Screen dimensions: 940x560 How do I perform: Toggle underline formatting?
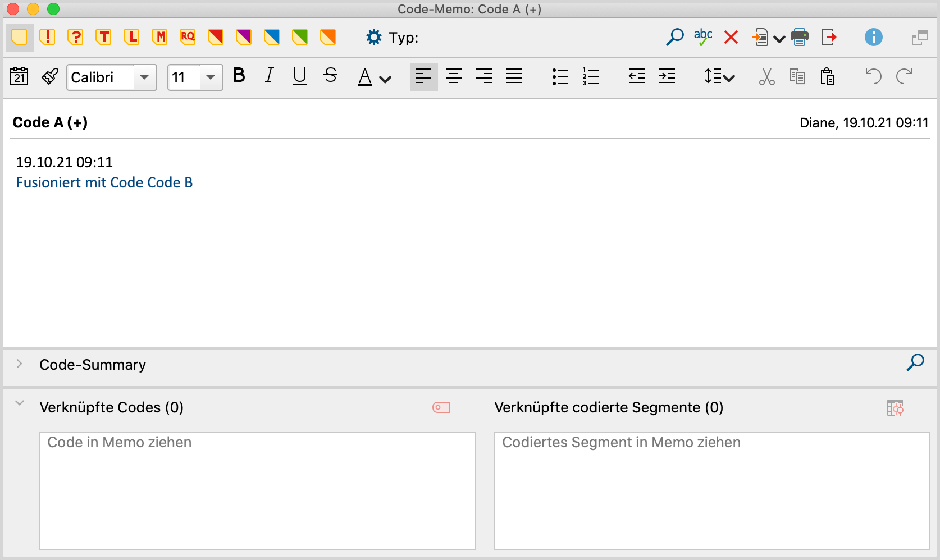[300, 76]
